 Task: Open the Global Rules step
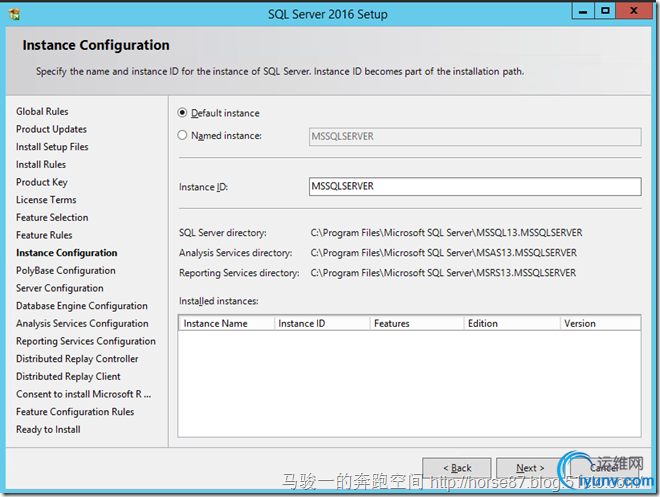pyautogui.click(x=42, y=112)
